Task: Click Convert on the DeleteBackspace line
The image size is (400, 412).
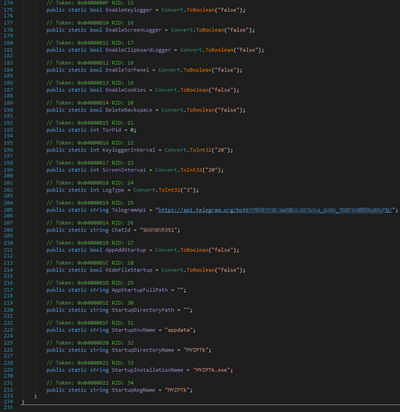Action: (172, 110)
